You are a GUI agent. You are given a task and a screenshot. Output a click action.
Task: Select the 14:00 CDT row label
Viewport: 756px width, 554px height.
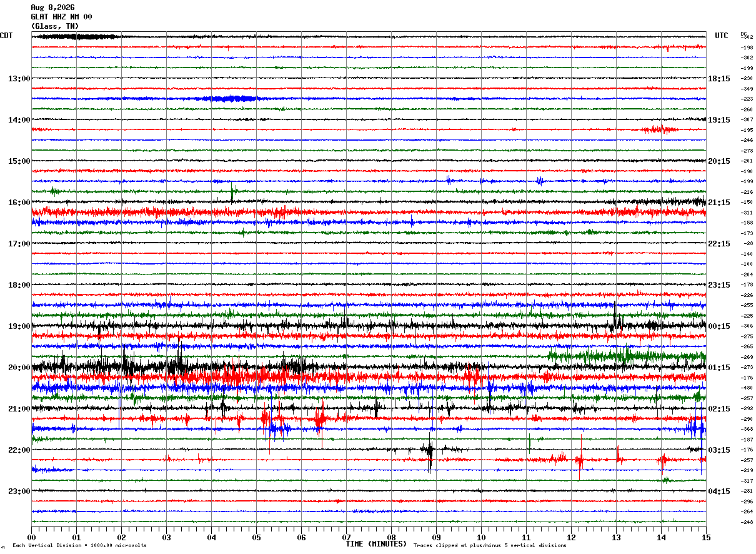[19, 120]
